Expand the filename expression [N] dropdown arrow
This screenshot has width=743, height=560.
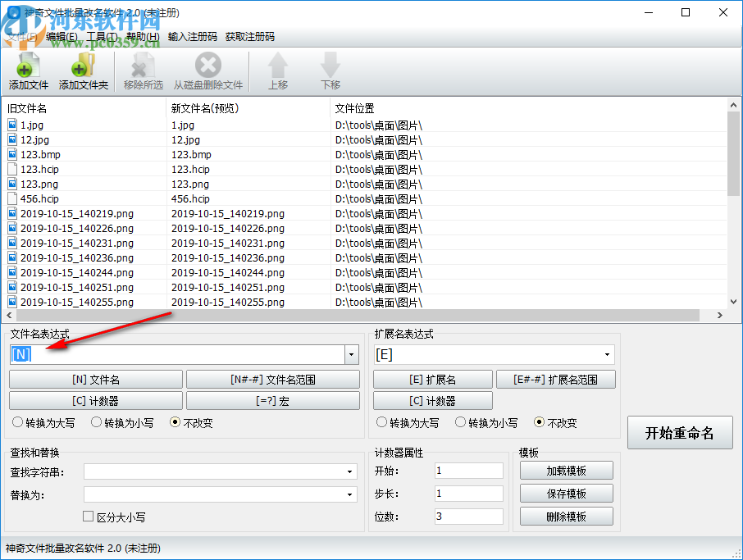[351, 354]
